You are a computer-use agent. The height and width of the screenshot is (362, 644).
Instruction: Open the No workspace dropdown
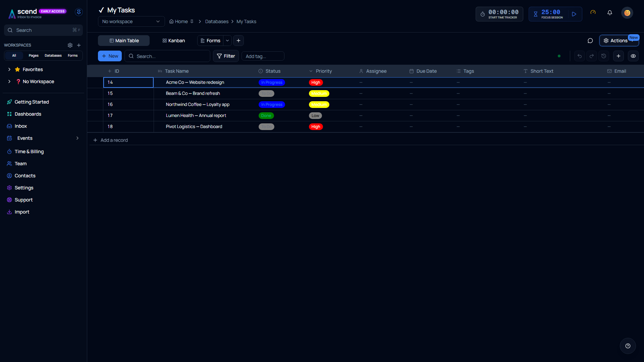131,21
